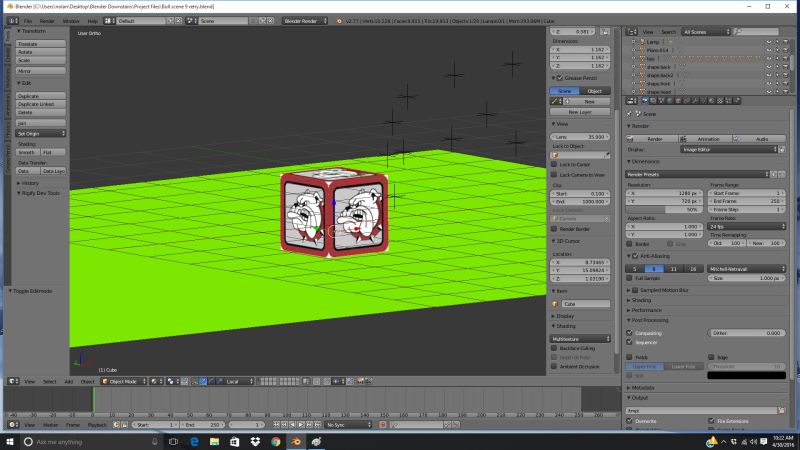Image resolution: width=800 pixels, height=450 pixels.
Task: Click the viewport shading mode icon
Action: (154, 382)
